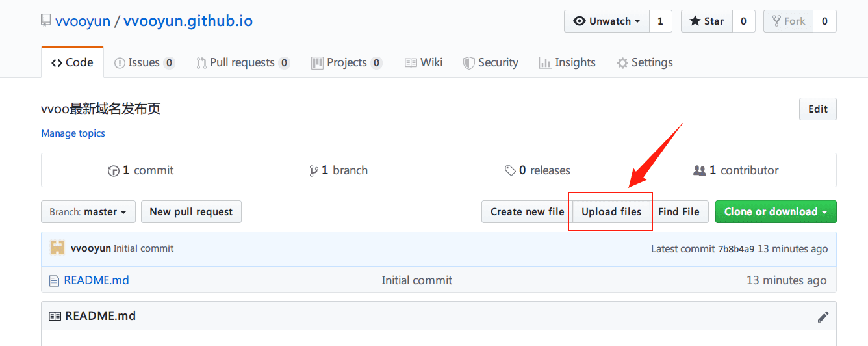Click the README.md file icon in the file list
868x346 pixels.
(x=55, y=281)
